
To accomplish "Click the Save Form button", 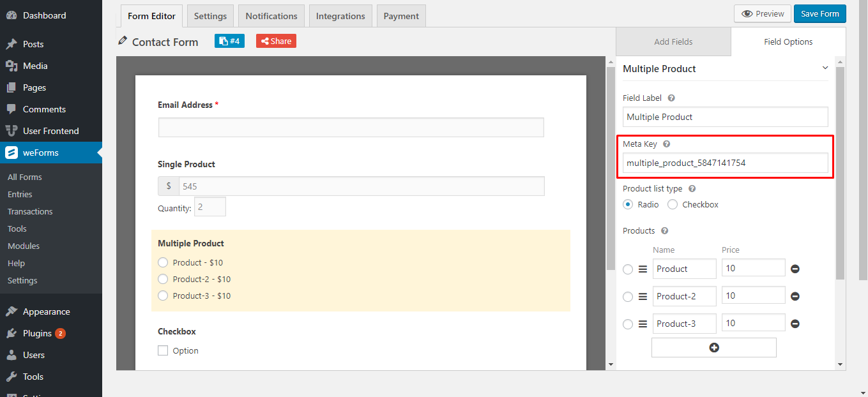I will (x=819, y=13).
